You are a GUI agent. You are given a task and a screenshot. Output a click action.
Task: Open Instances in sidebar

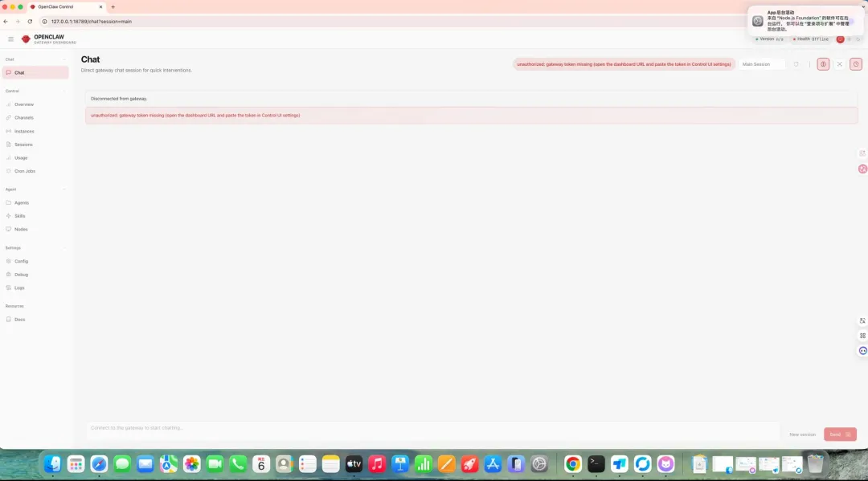click(x=35, y=131)
